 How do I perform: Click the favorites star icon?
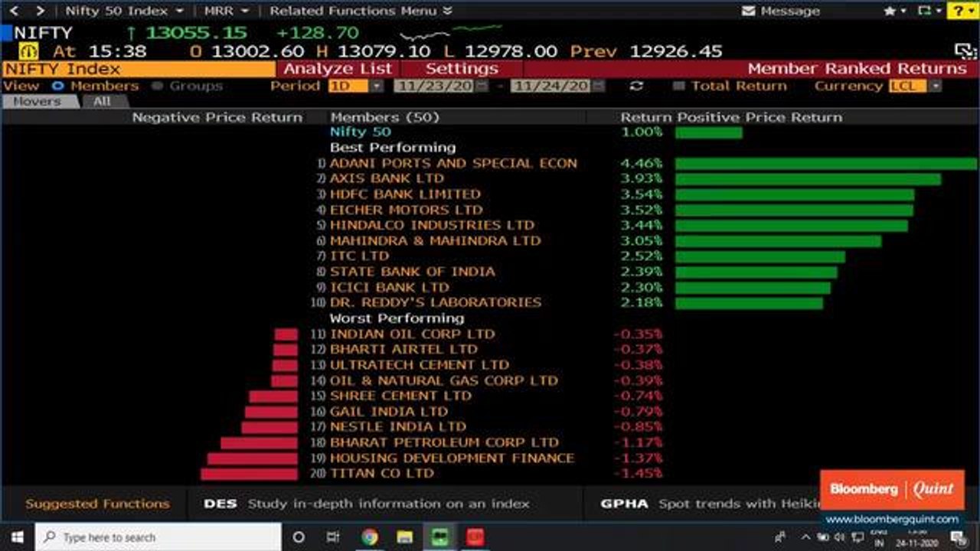coord(889,11)
